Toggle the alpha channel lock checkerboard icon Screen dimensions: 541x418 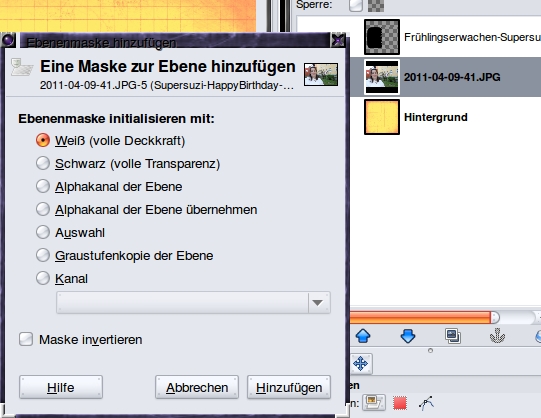point(376,6)
